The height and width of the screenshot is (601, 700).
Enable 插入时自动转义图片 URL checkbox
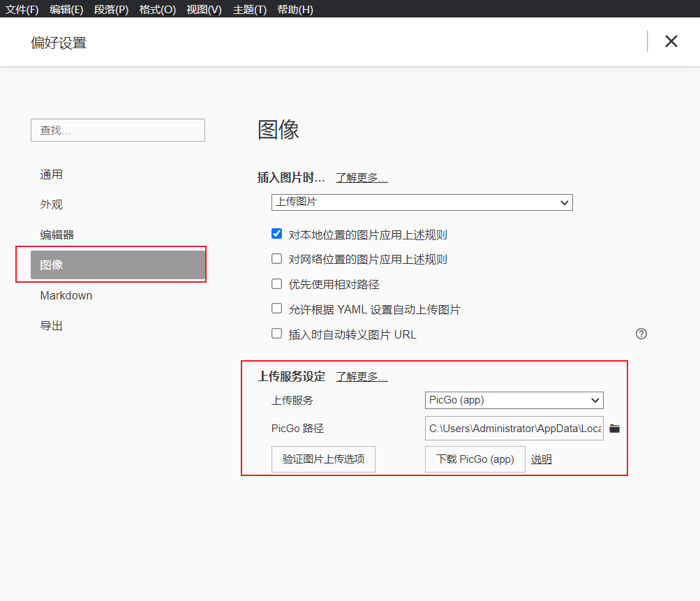tap(277, 334)
